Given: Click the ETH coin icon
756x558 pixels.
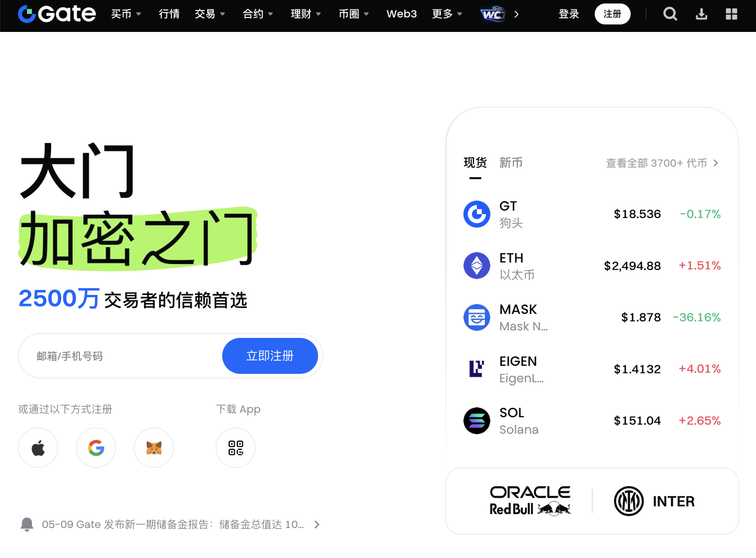Looking at the screenshot, I should tap(477, 266).
